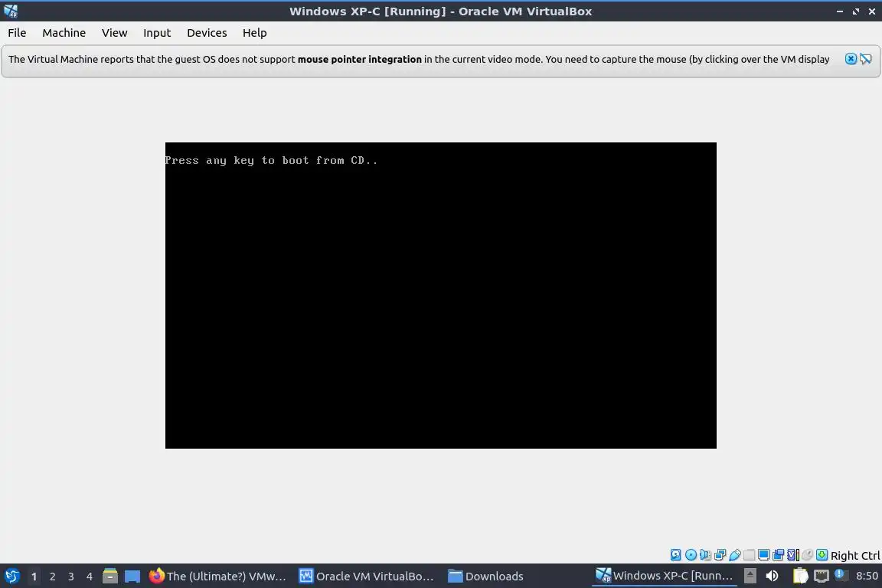
Task: Click the network connection tray icon
Action: tap(822, 576)
